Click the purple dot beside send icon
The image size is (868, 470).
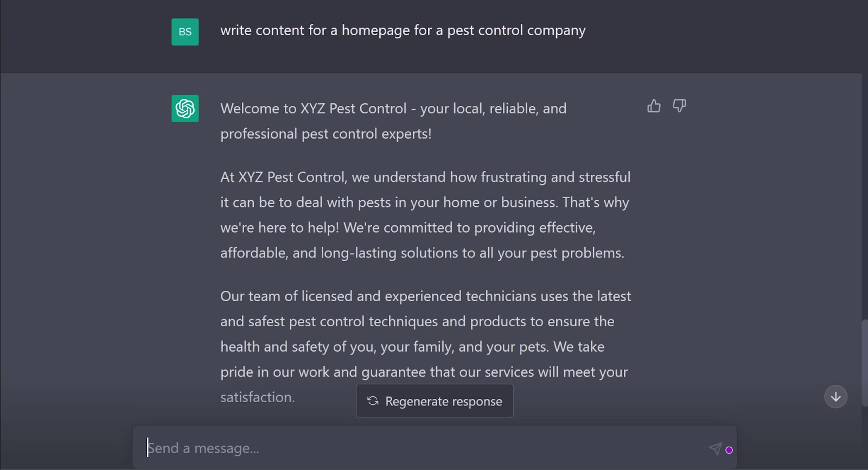coord(729,450)
